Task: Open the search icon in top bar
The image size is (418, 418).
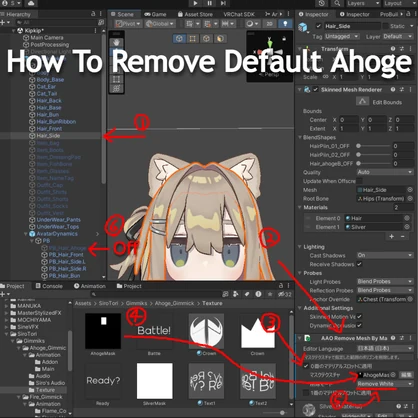Action: [337, 3]
